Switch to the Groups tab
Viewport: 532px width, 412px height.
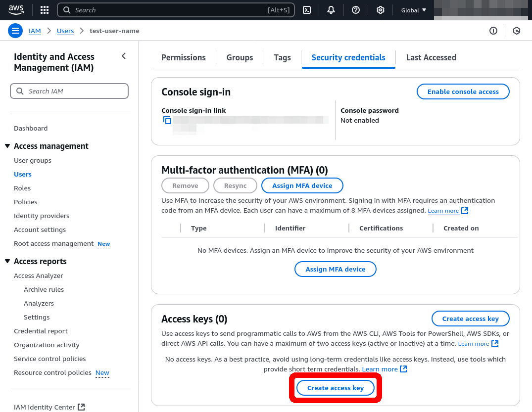pyautogui.click(x=240, y=57)
